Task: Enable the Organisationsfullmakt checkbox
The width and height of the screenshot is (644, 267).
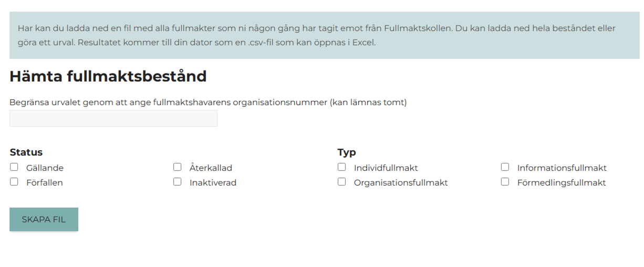Action: 342,182
